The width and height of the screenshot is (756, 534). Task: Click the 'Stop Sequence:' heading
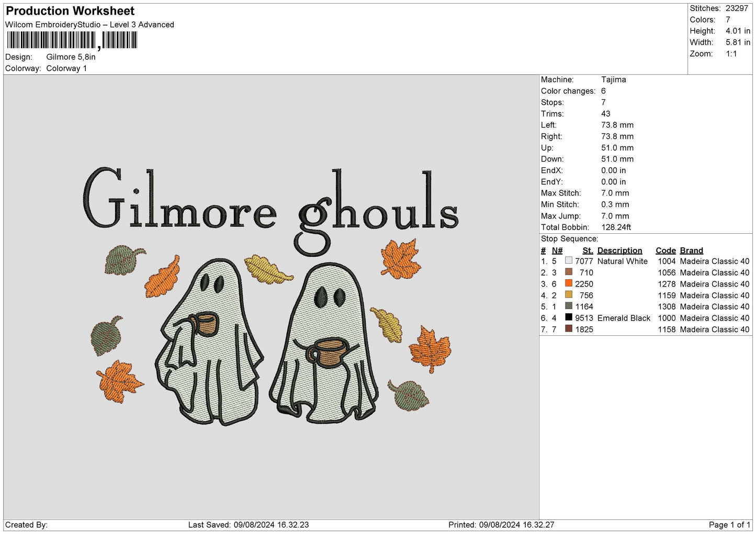click(x=569, y=239)
